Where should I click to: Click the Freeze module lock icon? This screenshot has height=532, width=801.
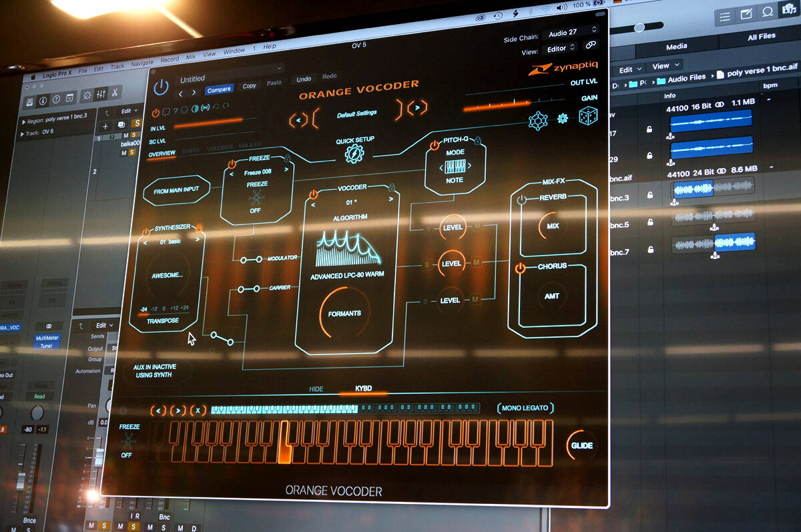pos(286,159)
